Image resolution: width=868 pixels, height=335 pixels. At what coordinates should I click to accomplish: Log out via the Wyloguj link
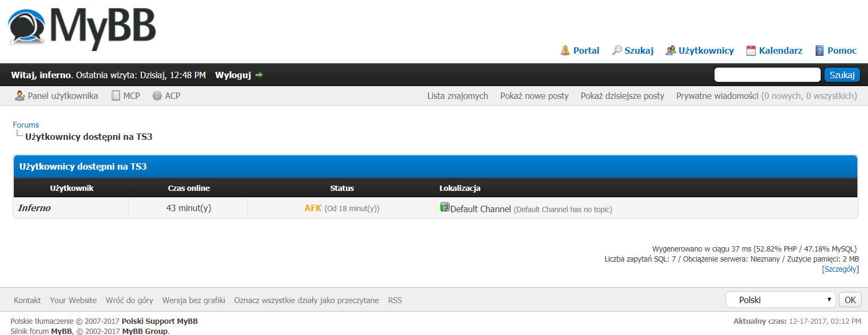[x=233, y=75]
